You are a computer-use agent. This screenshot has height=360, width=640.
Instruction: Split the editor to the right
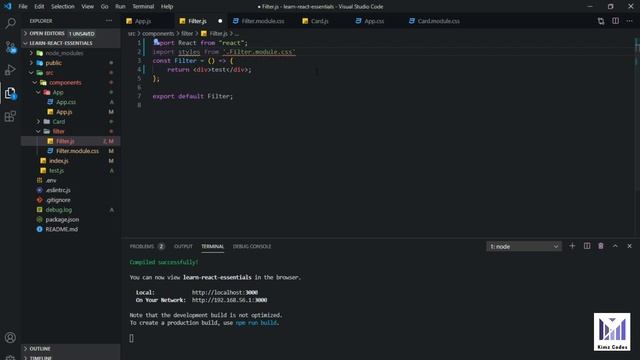(615, 21)
